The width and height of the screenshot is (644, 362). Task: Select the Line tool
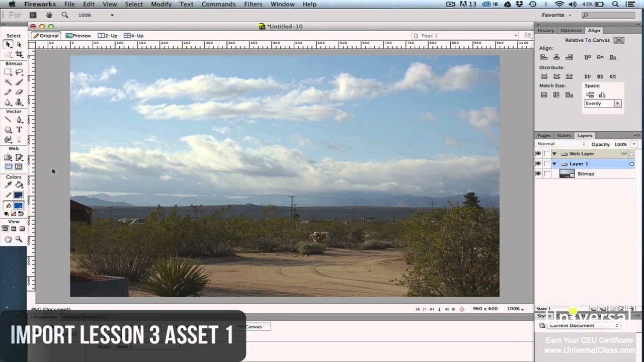point(8,120)
